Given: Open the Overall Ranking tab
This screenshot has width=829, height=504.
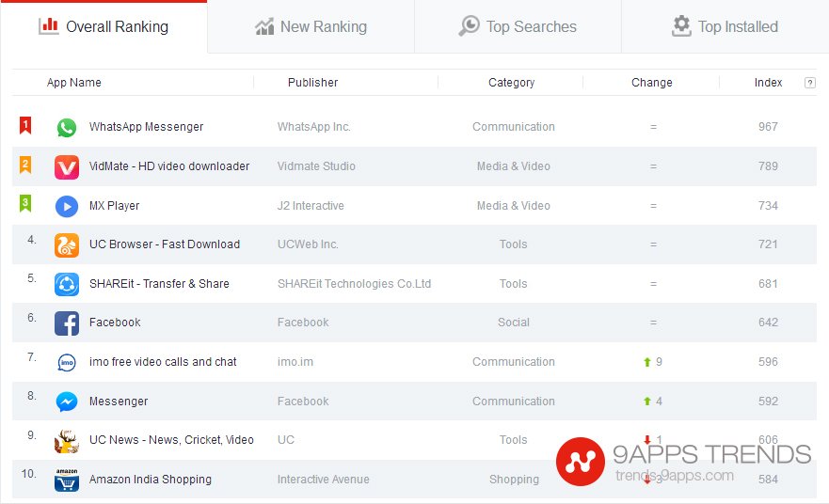Looking at the screenshot, I should 104,26.
